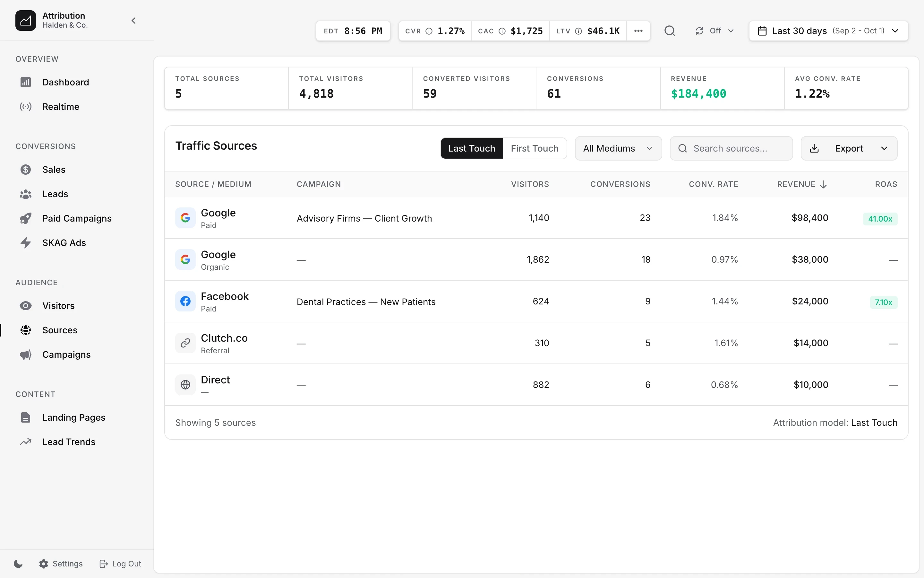Click the Leads people icon
Viewport: 924px width, 578px height.
click(26, 194)
